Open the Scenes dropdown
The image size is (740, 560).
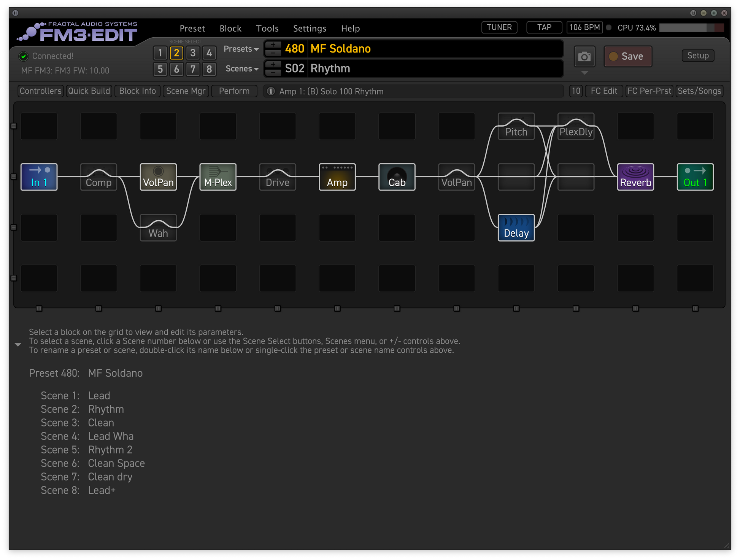click(242, 69)
